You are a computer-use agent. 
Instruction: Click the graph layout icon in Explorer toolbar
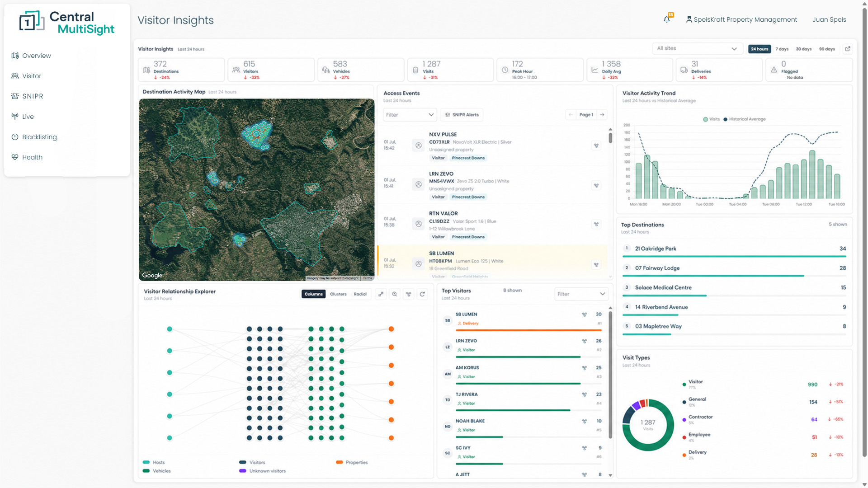tap(409, 294)
